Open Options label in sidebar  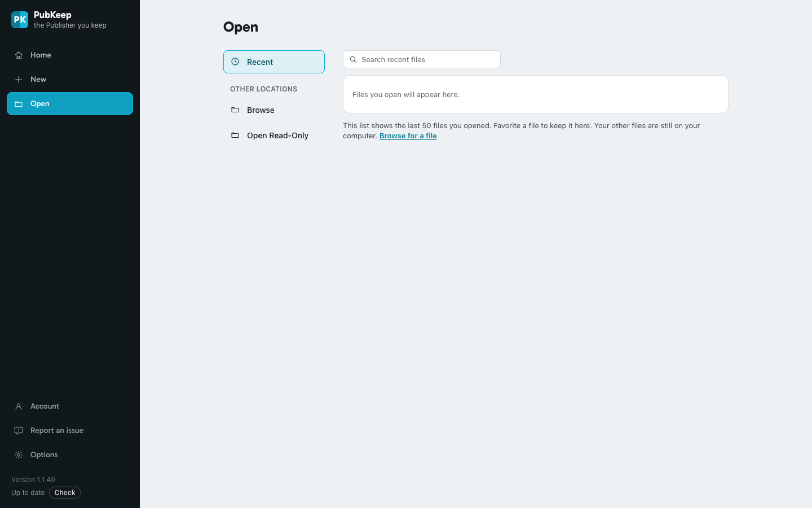coord(44,454)
